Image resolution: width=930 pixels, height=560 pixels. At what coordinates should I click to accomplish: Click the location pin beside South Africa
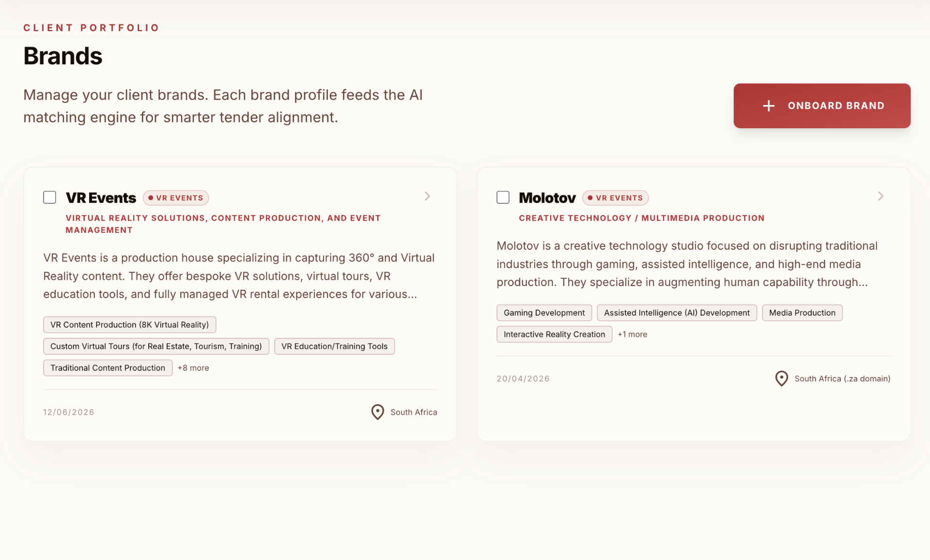pos(377,412)
